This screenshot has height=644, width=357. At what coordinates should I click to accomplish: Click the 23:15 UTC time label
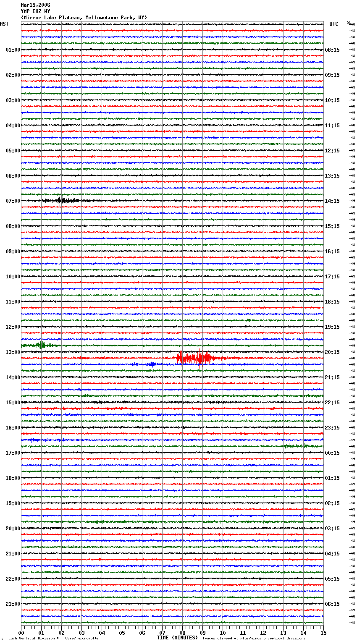click(332, 428)
